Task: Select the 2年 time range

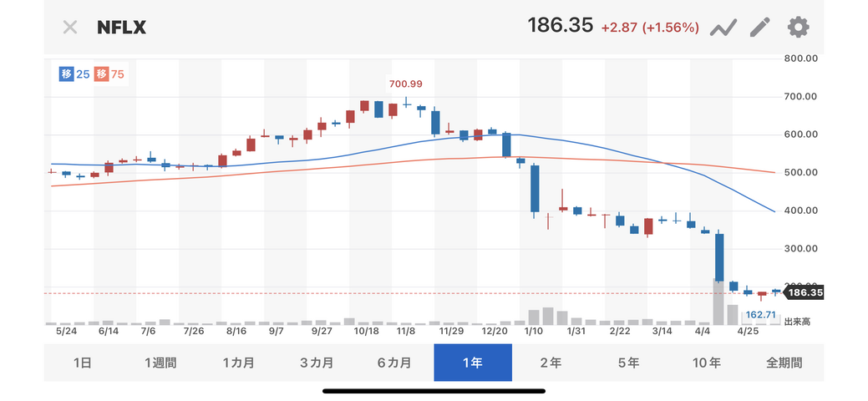Action: (x=551, y=363)
